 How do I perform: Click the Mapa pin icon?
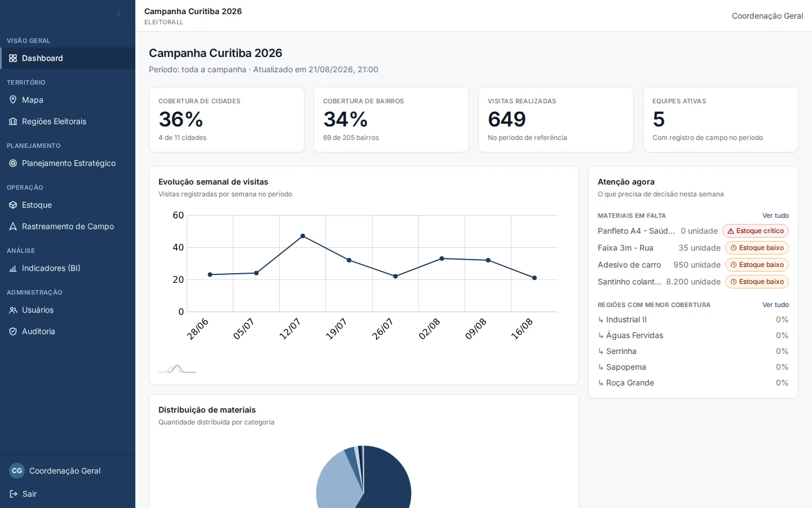[13, 100]
